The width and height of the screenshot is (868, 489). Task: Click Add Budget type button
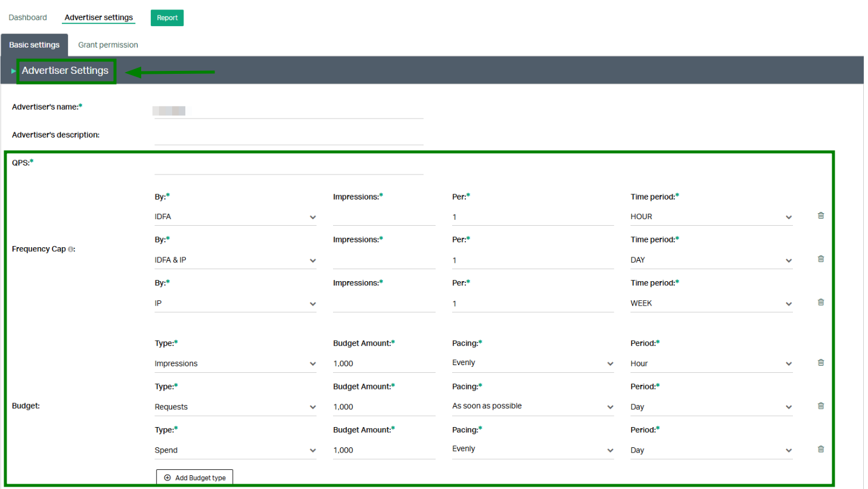(194, 478)
